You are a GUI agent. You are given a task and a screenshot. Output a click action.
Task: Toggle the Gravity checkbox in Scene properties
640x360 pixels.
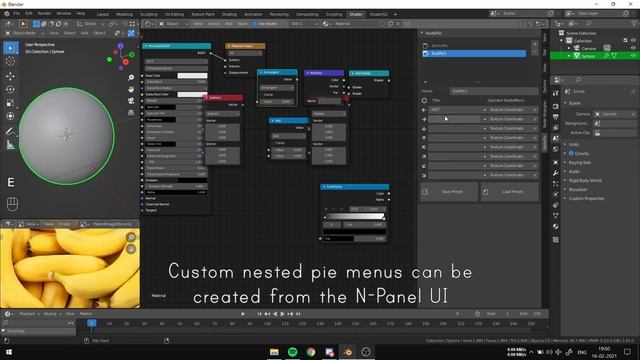point(571,153)
